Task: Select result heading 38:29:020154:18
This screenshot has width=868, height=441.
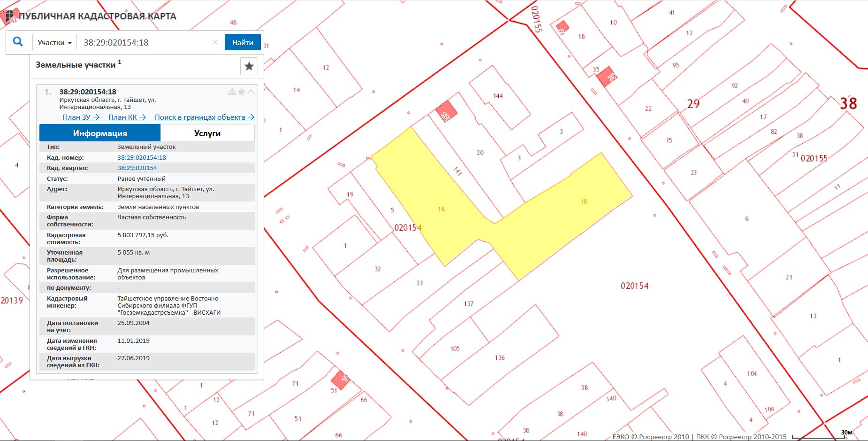Action: 88,92
